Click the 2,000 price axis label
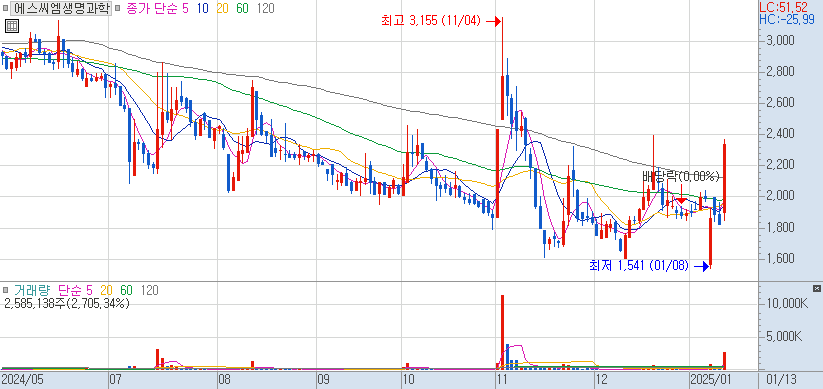The image size is (823, 389). point(779,196)
